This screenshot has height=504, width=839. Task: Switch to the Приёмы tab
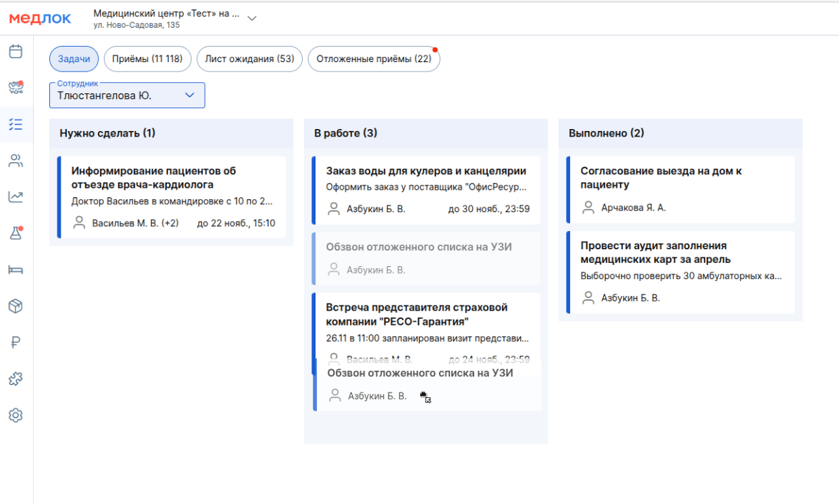tap(147, 59)
